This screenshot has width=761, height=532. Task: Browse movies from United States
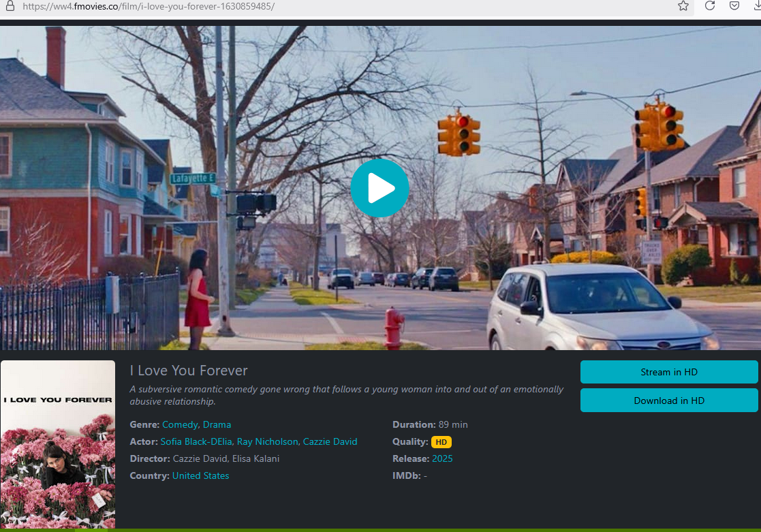pyautogui.click(x=200, y=475)
